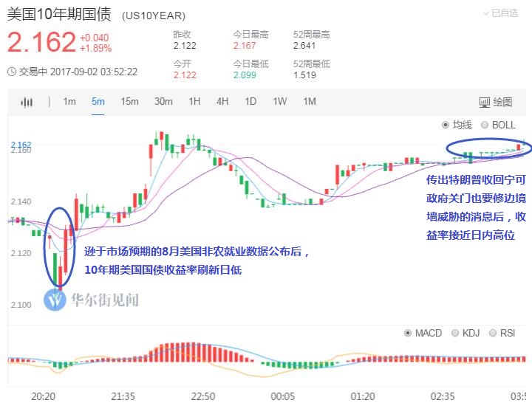Screen dimensions: 532x417
Task: Click 今日最高 value 2.167
Action: [x=245, y=46]
